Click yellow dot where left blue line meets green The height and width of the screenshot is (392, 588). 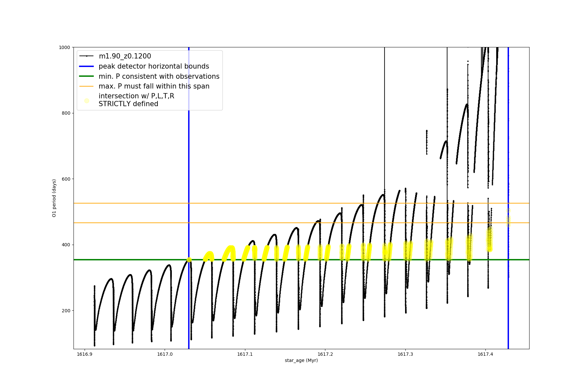coord(189,260)
